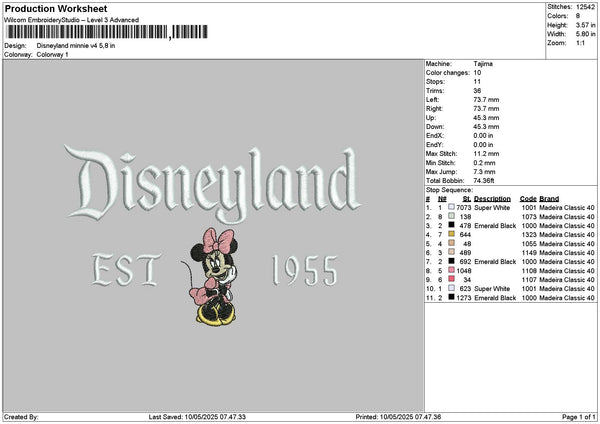Click the Description column header

(492, 199)
